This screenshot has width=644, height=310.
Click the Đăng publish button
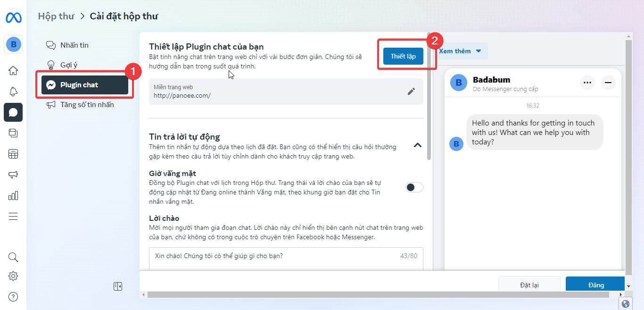[x=595, y=285]
